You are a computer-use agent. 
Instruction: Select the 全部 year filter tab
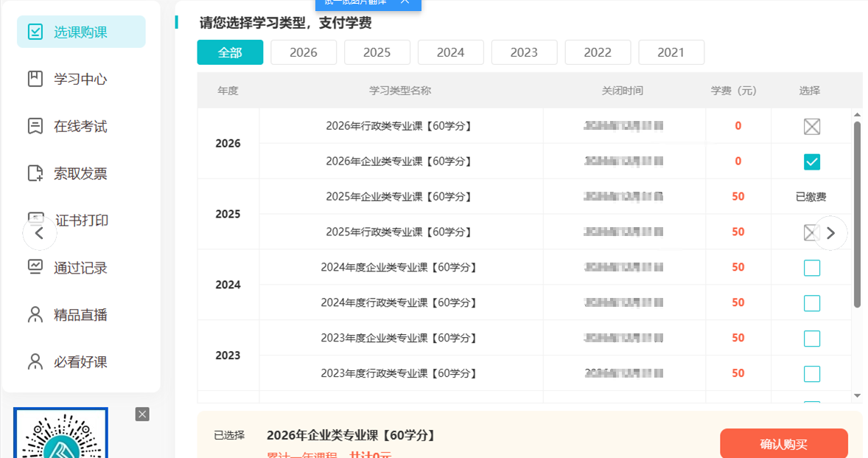230,52
